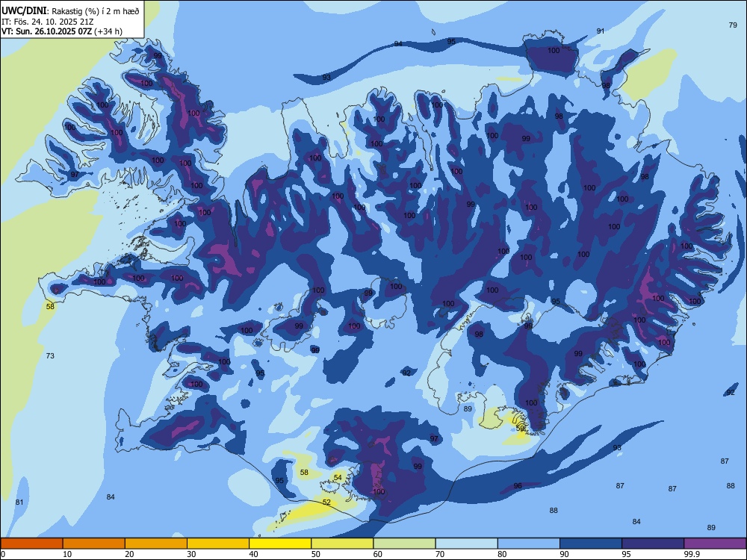This screenshot has height=560, width=747.
Task: Select the light blue 80–90 legend swatch
Action: tap(529, 544)
